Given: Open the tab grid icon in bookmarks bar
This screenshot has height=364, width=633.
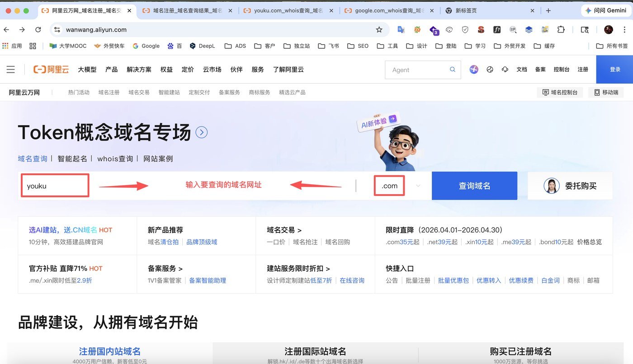Looking at the screenshot, I should (x=33, y=46).
